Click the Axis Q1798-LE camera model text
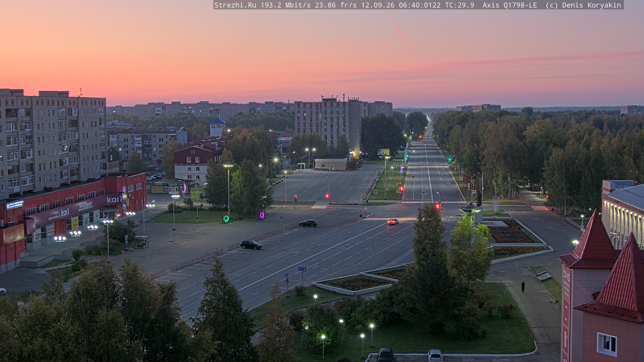This screenshot has width=644, height=362. coord(510,5)
